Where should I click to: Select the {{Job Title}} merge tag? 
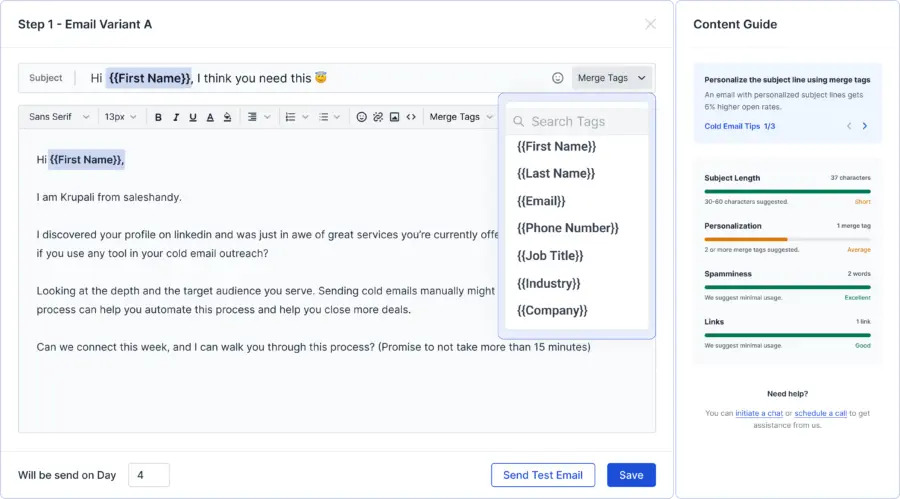(x=550, y=256)
